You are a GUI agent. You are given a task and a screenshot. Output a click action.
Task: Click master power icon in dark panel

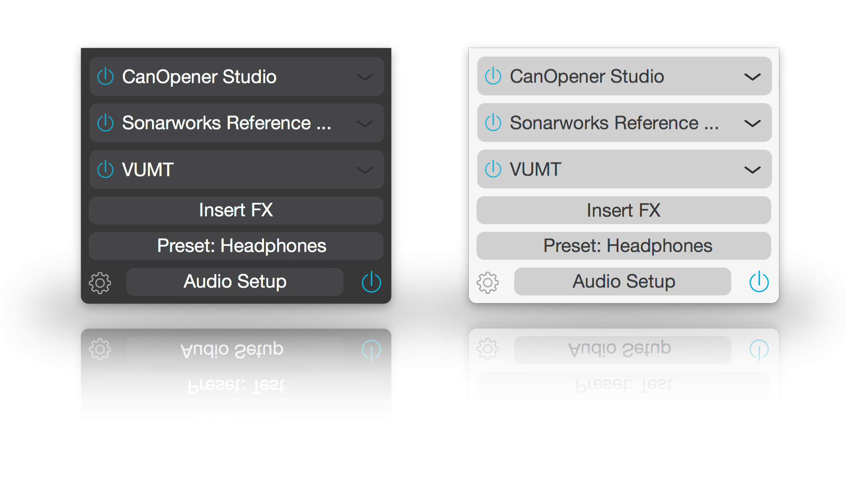pyautogui.click(x=371, y=282)
